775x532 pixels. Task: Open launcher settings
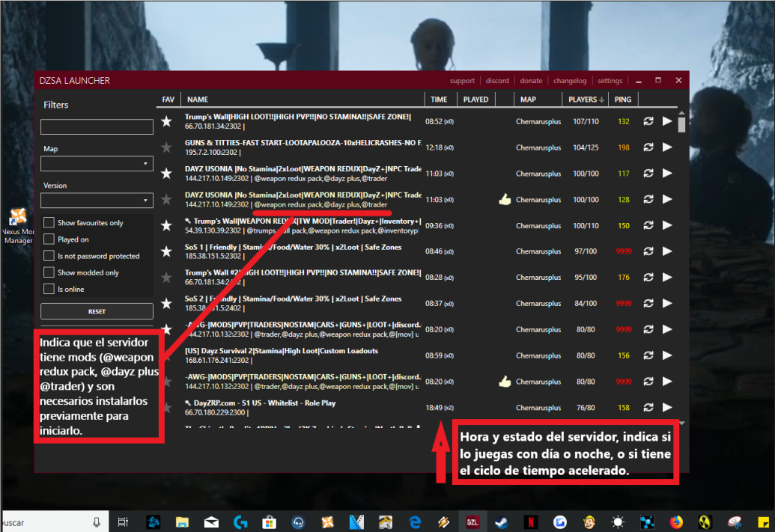coord(610,81)
